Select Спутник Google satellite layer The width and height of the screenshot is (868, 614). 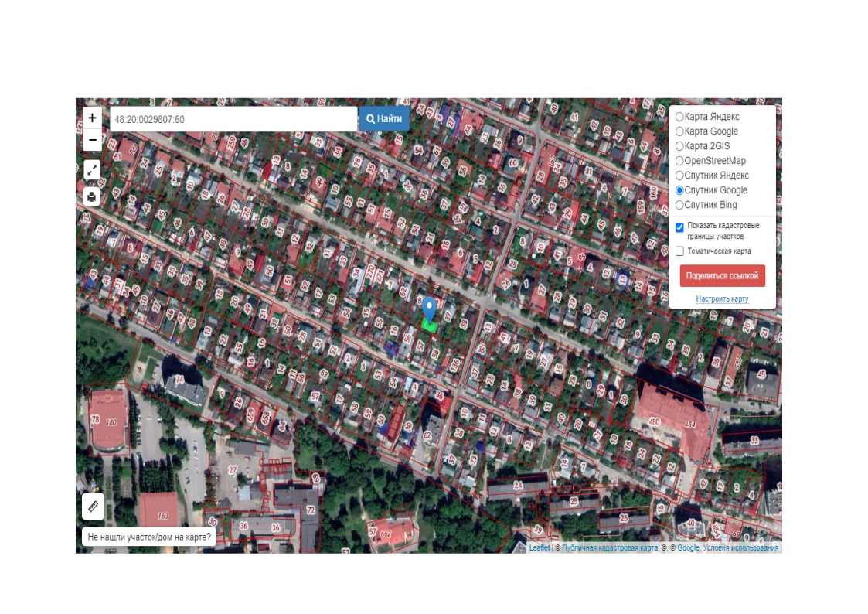click(679, 190)
